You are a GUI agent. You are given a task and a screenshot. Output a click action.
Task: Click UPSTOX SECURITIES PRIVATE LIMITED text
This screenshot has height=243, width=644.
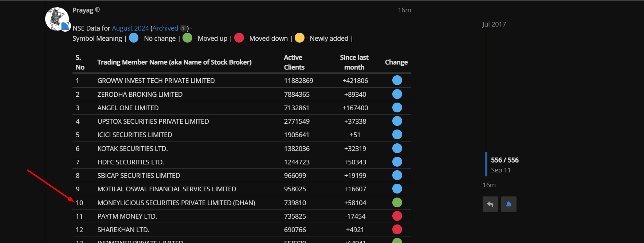coord(153,121)
